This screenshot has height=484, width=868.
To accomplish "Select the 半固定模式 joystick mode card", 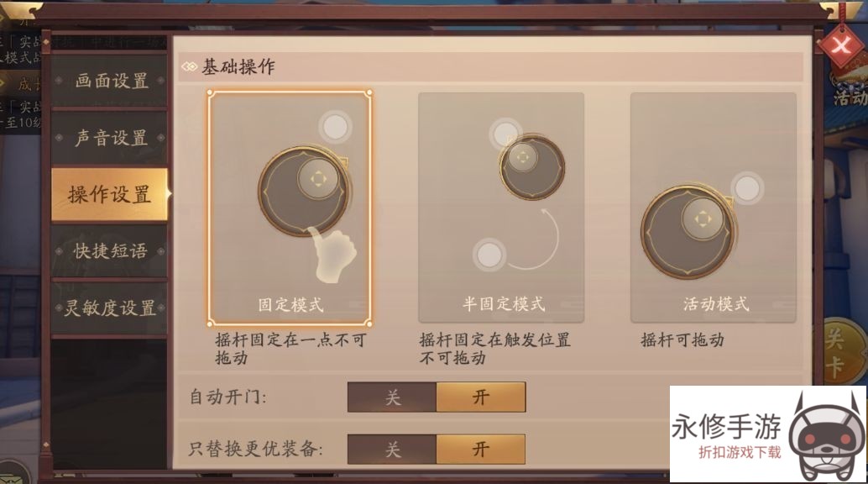I will click(501, 208).
